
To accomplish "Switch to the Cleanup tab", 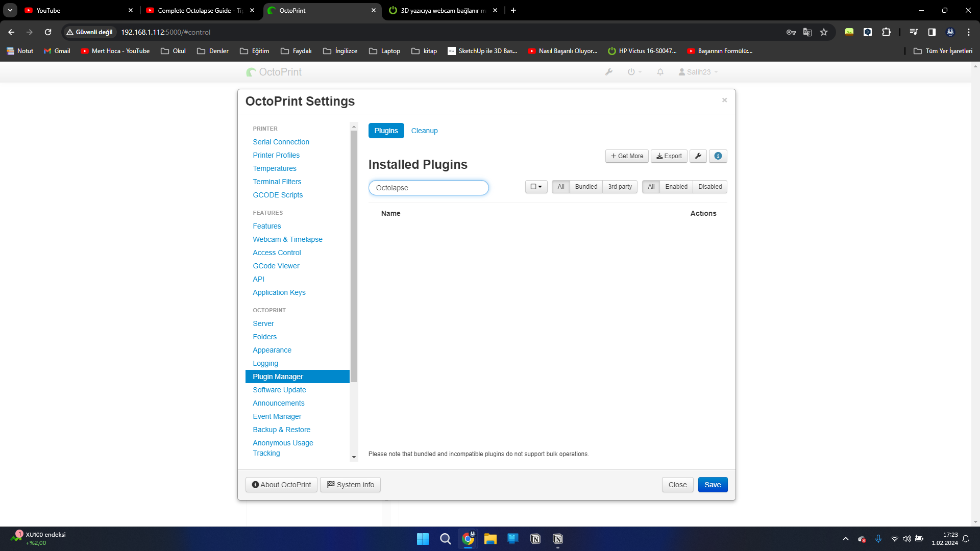I will (x=424, y=131).
